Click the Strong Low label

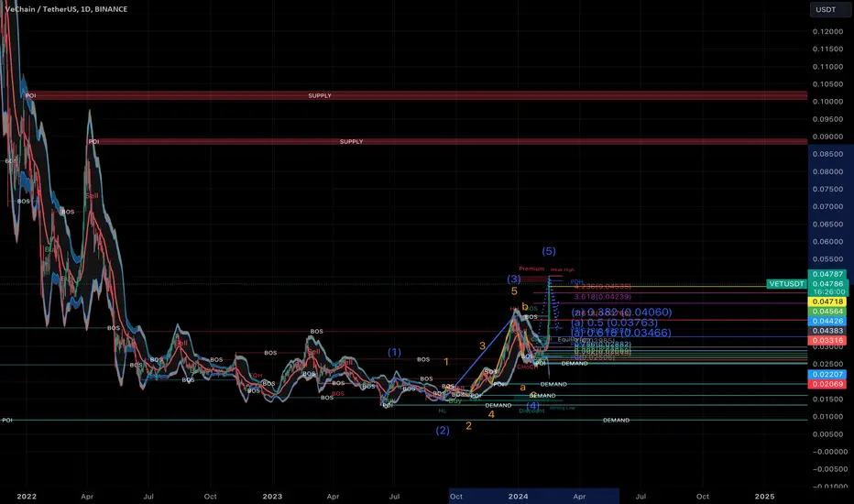click(x=562, y=408)
